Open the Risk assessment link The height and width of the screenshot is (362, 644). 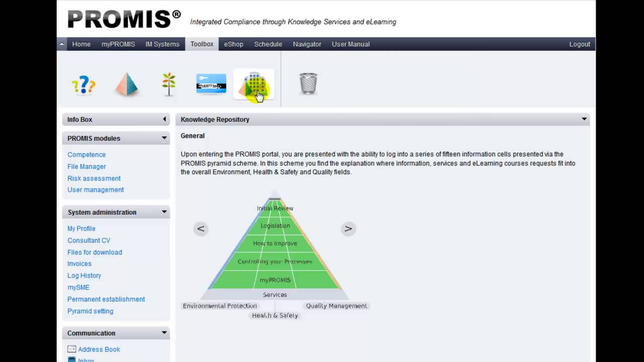point(94,178)
